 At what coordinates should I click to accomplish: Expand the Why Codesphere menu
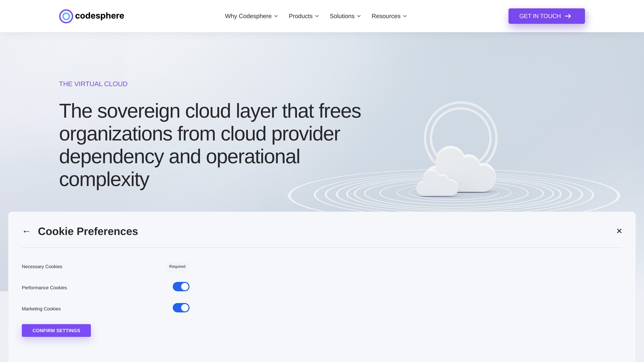point(251,16)
